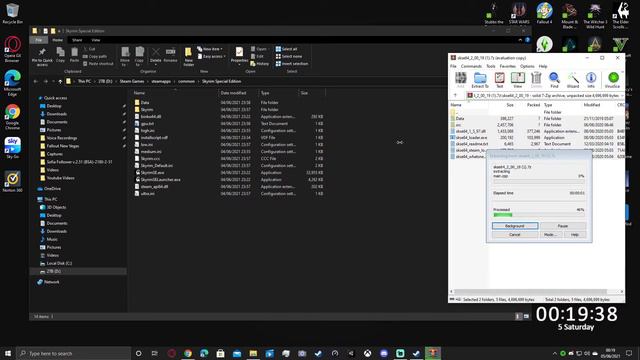Click WinRAR Find toolbar icon

point(554,80)
